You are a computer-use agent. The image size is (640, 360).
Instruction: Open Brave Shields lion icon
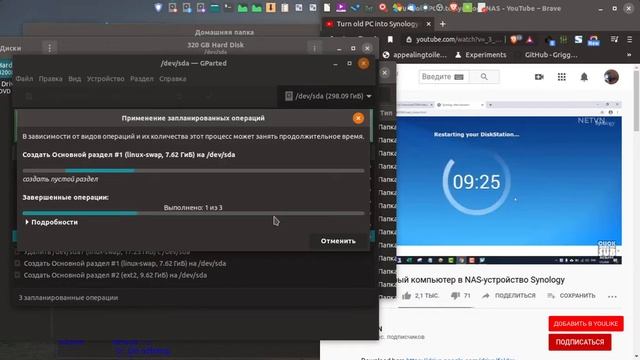515,40
